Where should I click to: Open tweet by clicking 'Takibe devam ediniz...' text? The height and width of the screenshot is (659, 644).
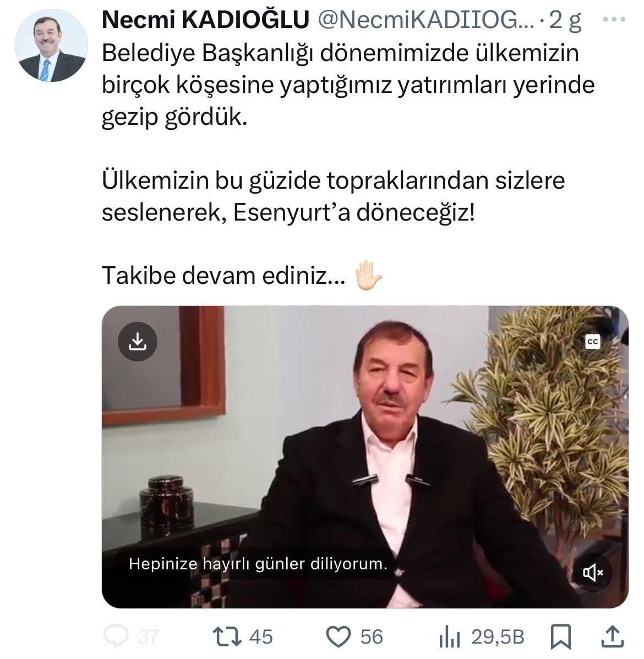point(223,276)
